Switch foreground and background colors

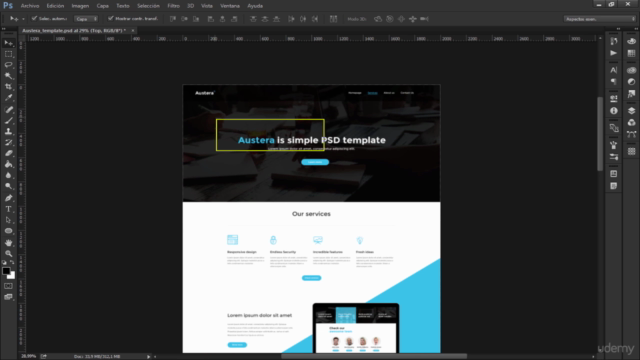[x=12, y=262]
